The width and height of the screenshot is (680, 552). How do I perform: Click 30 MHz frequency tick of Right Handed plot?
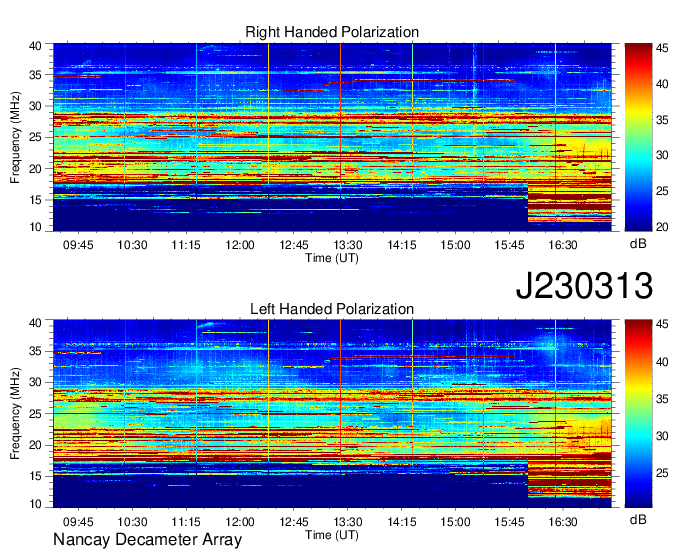(x=36, y=106)
